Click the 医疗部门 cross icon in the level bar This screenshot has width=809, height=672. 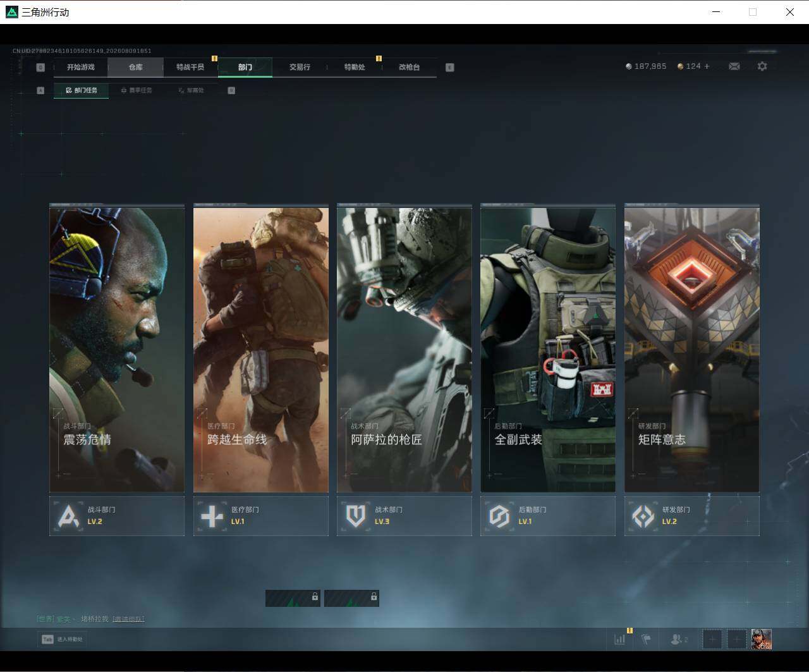(212, 516)
